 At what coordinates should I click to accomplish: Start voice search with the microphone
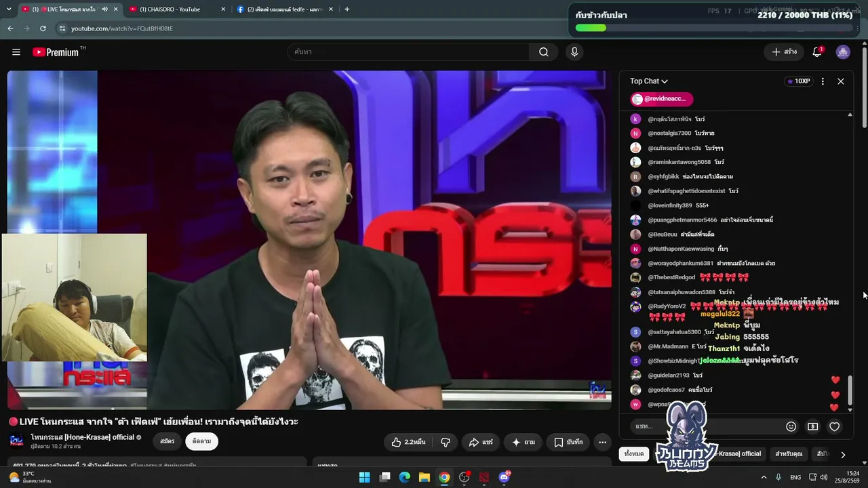click(x=574, y=52)
